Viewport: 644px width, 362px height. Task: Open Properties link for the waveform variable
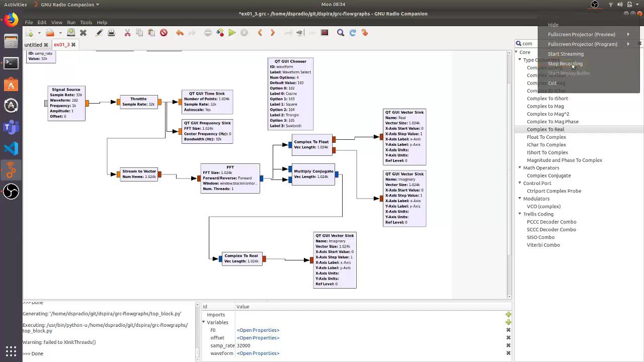tap(258, 353)
